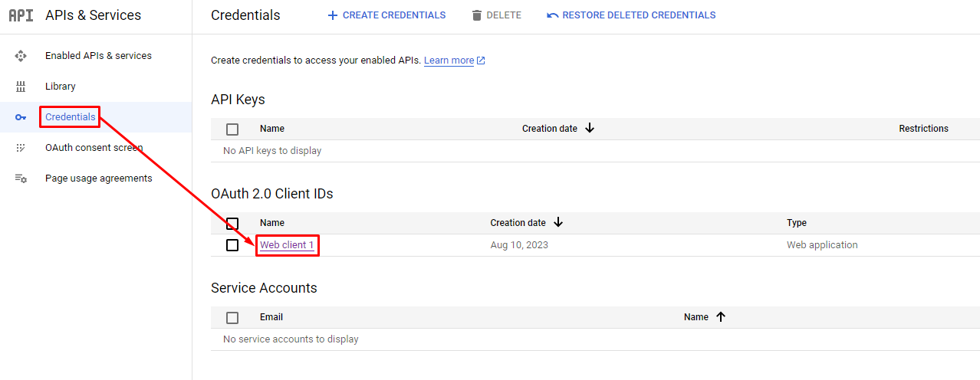Click OAuth Client IDs Name column header
Image resolution: width=980 pixels, height=380 pixels.
point(272,223)
